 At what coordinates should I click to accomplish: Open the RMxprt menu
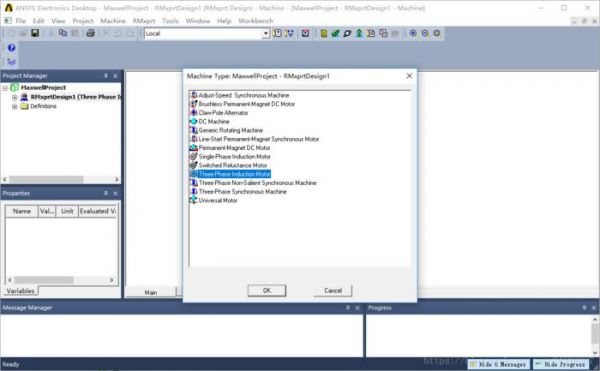click(144, 21)
